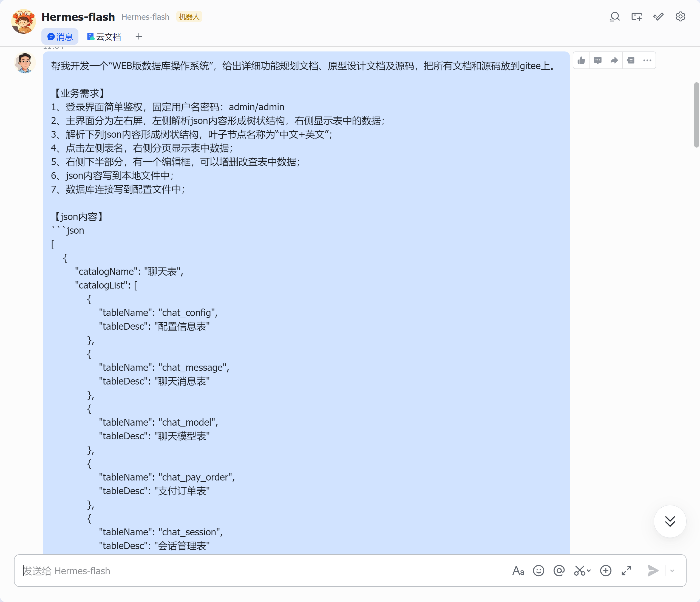Click the sender's user avatar beside the message
The width and height of the screenshot is (700, 602).
(25, 63)
